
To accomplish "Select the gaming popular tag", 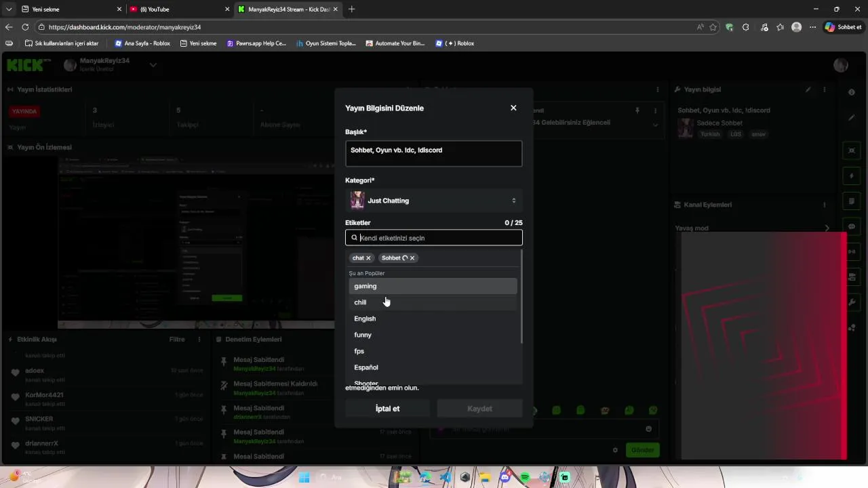I will click(433, 286).
